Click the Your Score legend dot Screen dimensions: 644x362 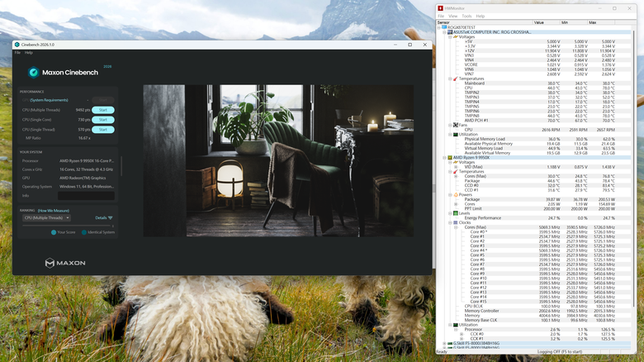[x=54, y=232]
